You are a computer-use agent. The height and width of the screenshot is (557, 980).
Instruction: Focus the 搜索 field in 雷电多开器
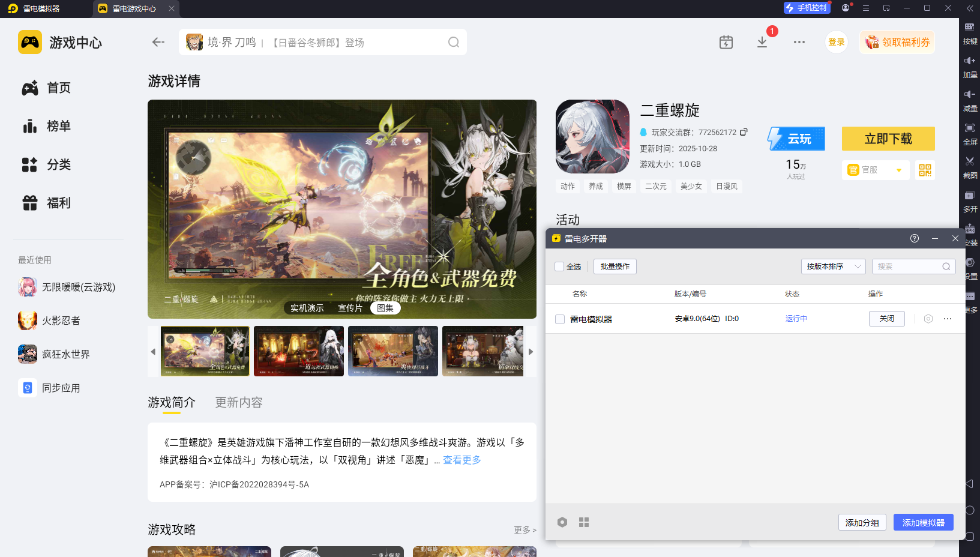913,266
